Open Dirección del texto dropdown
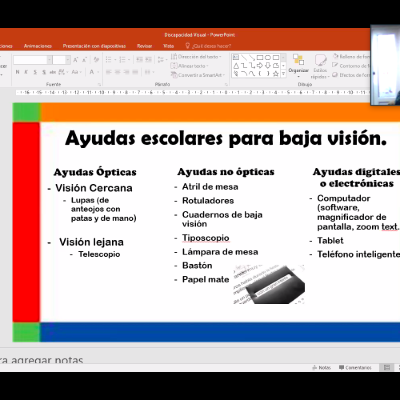400x400 pixels. click(x=196, y=57)
